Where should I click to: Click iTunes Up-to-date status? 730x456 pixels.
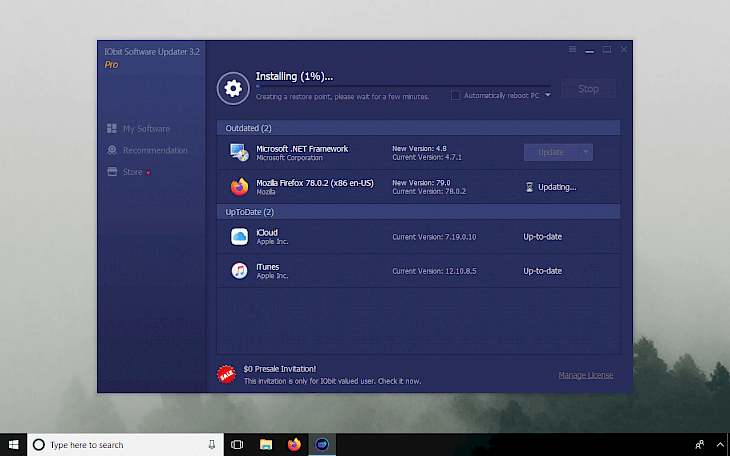coord(542,271)
